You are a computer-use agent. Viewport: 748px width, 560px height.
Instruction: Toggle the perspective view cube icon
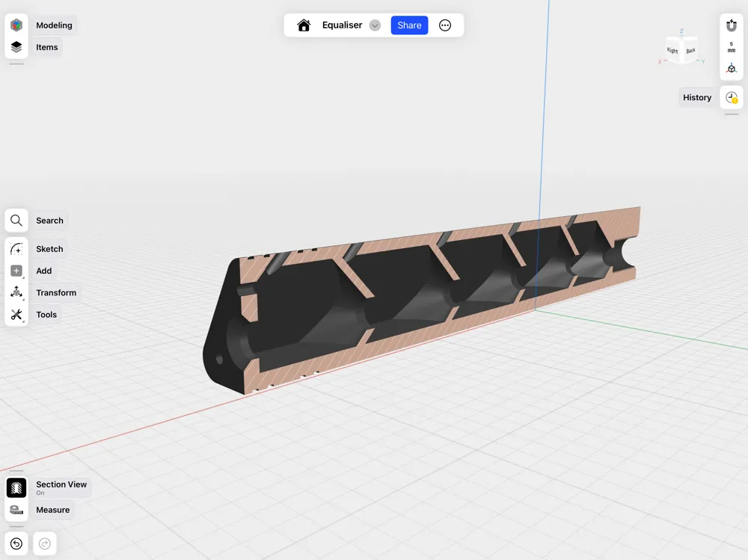pyautogui.click(x=732, y=69)
